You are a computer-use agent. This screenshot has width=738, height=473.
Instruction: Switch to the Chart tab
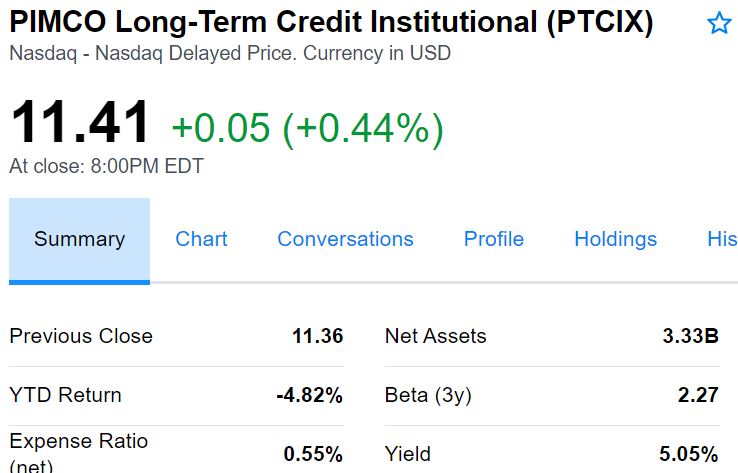[x=201, y=239]
